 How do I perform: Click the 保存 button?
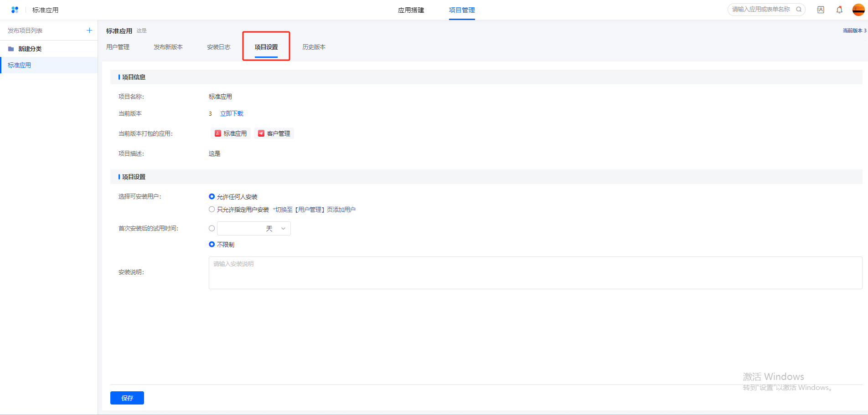tap(127, 398)
